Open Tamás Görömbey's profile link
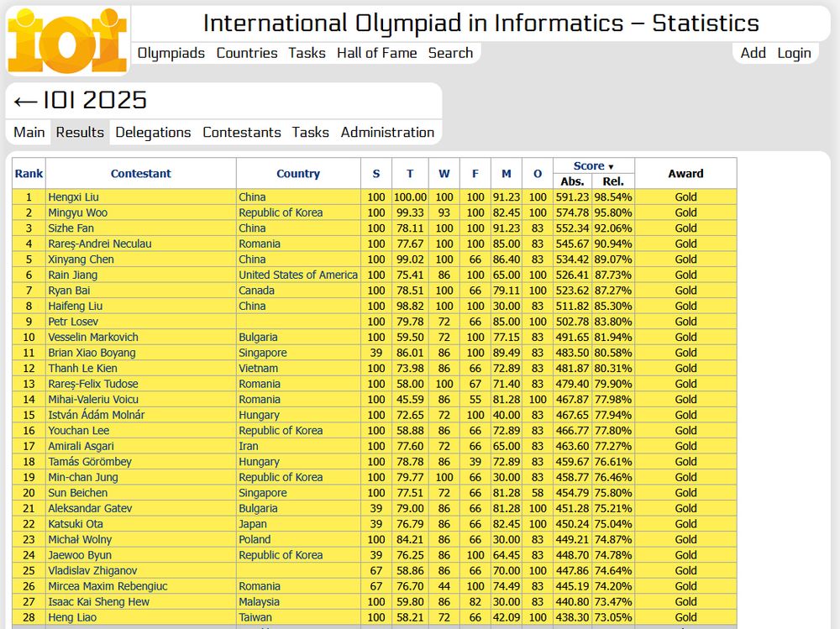Screen dimensions: 840x629 coord(90,461)
